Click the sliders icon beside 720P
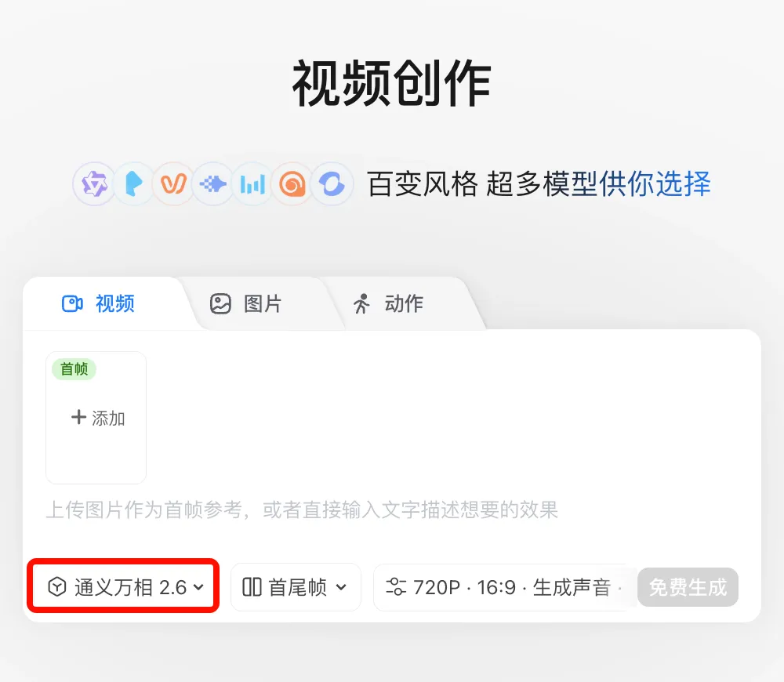784x682 pixels. (x=397, y=587)
